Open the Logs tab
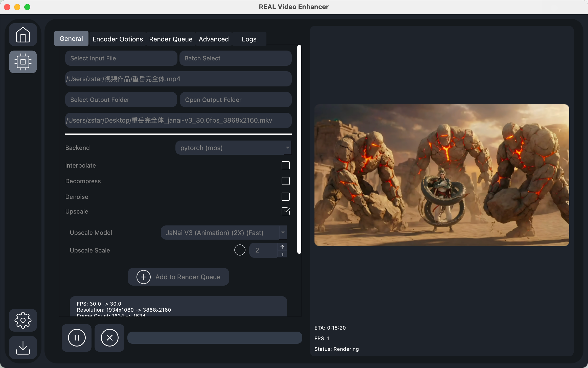 (249, 39)
